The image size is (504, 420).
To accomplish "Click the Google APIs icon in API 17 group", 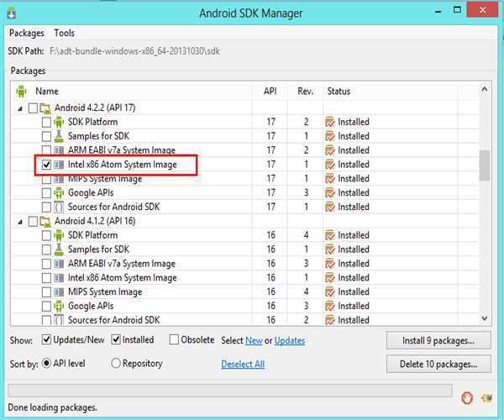I will pyautogui.click(x=59, y=193).
